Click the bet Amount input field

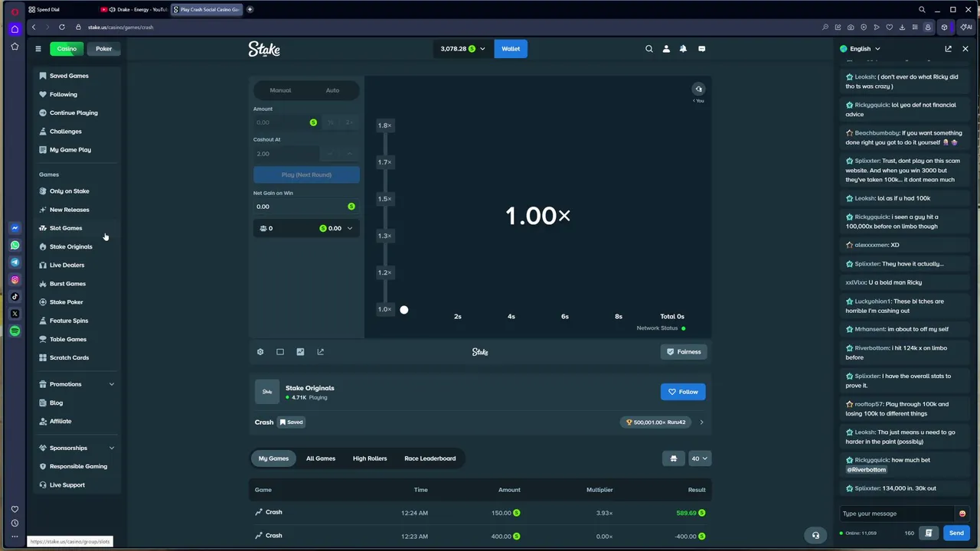click(286, 122)
